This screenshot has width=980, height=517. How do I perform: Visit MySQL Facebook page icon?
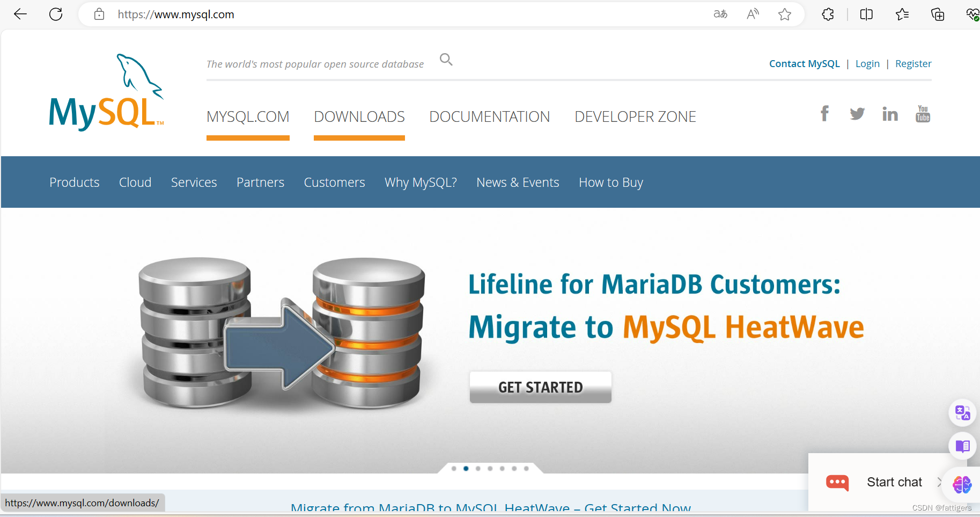824,113
